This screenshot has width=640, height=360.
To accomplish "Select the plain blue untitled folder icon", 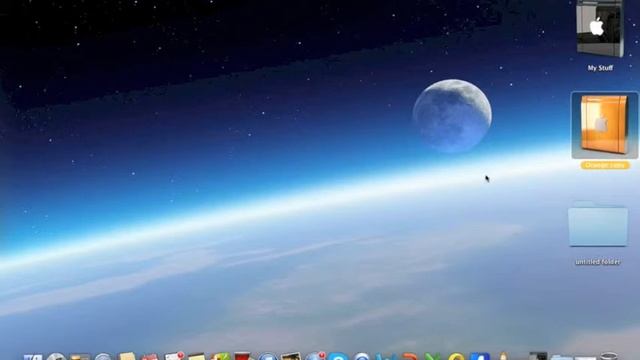I will click(598, 224).
